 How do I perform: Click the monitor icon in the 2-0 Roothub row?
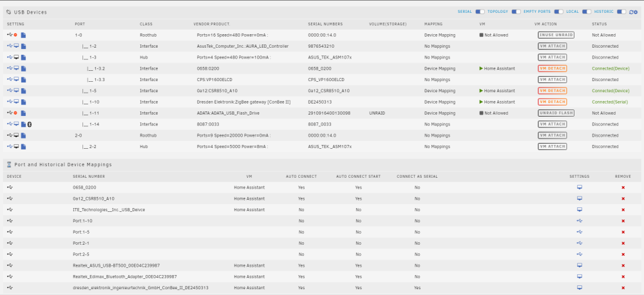coord(17,135)
